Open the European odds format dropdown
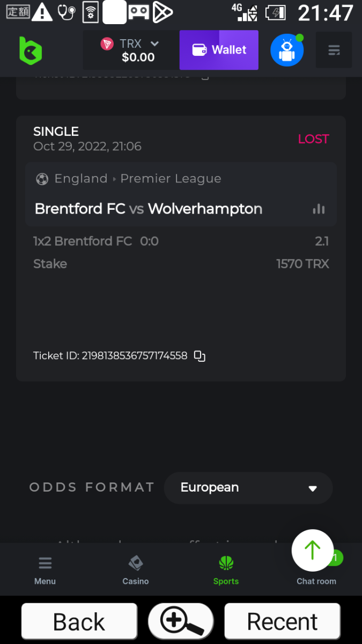 [248, 488]
